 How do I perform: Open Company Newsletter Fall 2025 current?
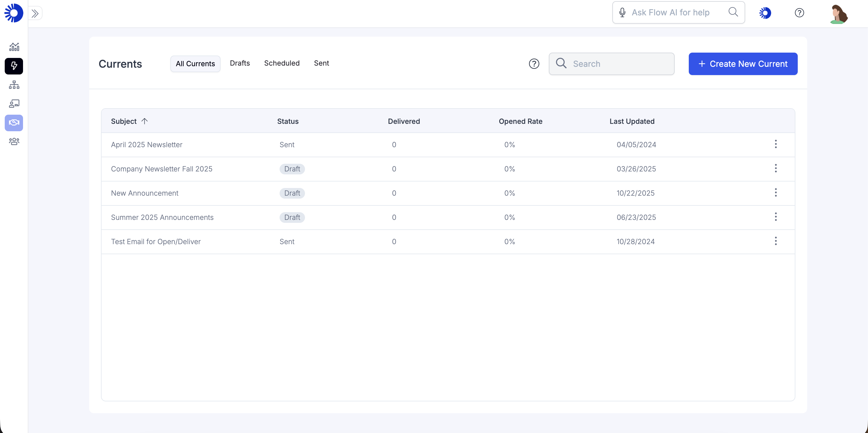coord(161,168)
